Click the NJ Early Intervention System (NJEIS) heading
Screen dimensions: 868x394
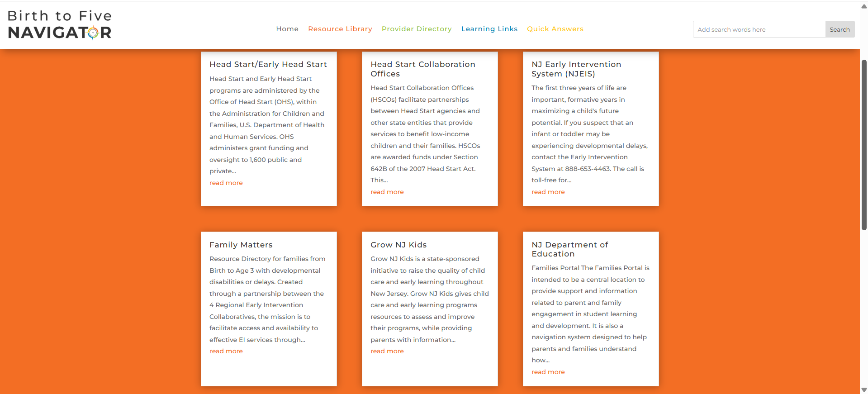click(x=576, y=69)
